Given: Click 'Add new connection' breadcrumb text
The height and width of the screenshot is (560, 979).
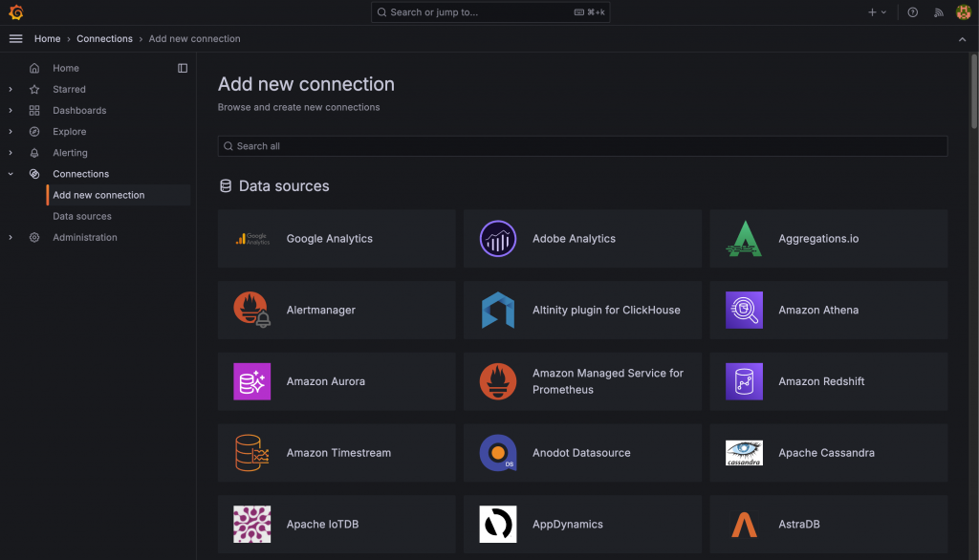Looking at the screenshot, I should click(194, 39).
